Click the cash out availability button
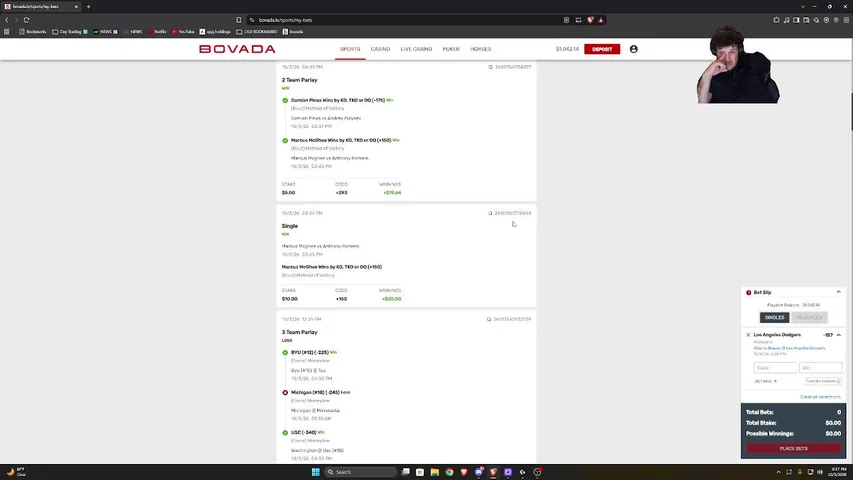The width and height of the screenshot is (853, 480). 823,381
